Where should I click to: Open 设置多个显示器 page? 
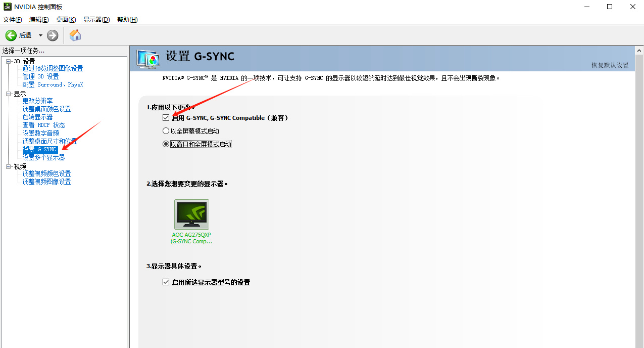pos(43,157)
